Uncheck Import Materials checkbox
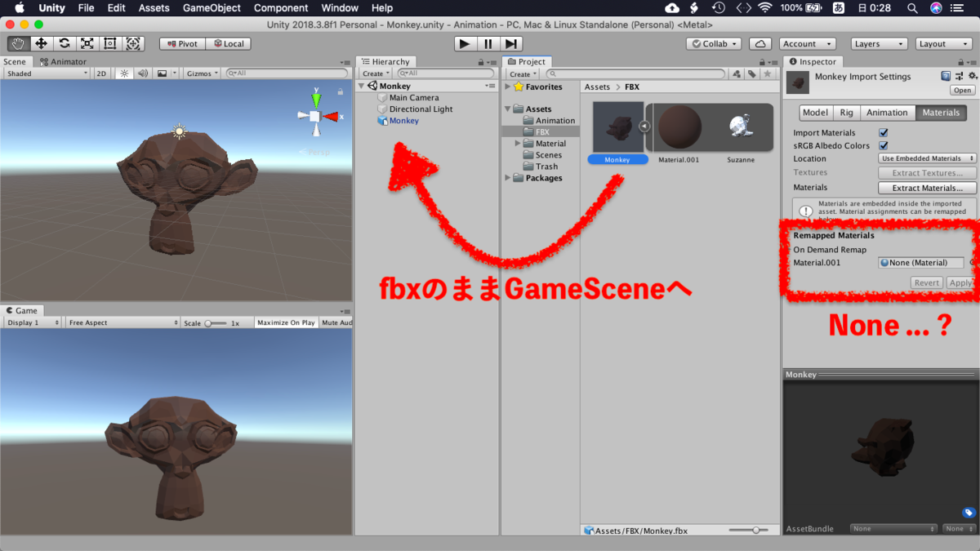Viewport: 980px width, 551px height. 883,132
